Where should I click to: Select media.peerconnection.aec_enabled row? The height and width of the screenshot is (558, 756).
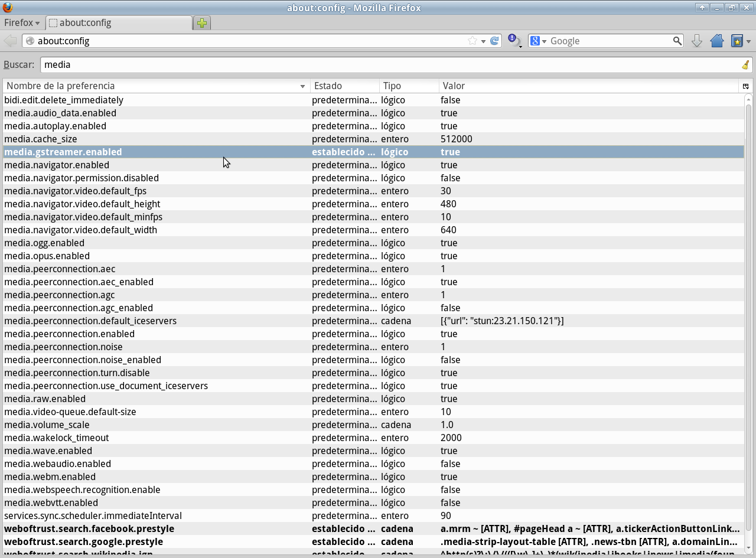[373, 282]
